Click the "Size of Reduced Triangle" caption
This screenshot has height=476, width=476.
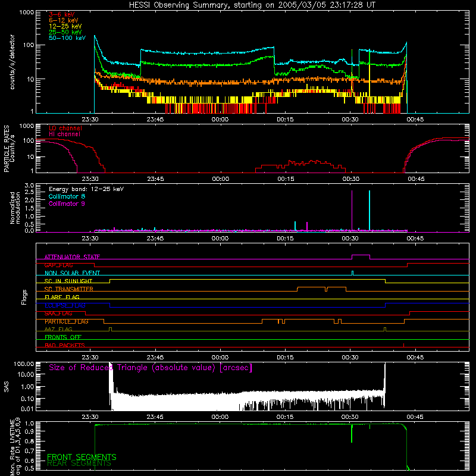(151, 368)
